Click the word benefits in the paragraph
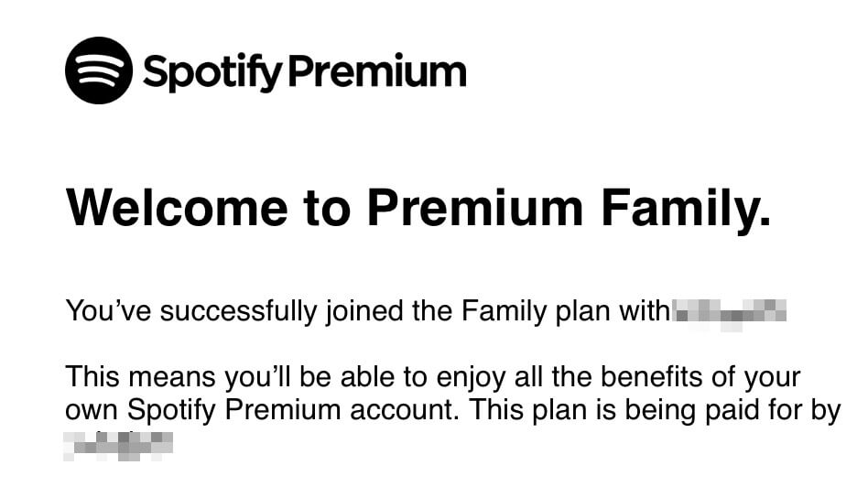Screen dimensions: 868x487 tap(652, 377)
